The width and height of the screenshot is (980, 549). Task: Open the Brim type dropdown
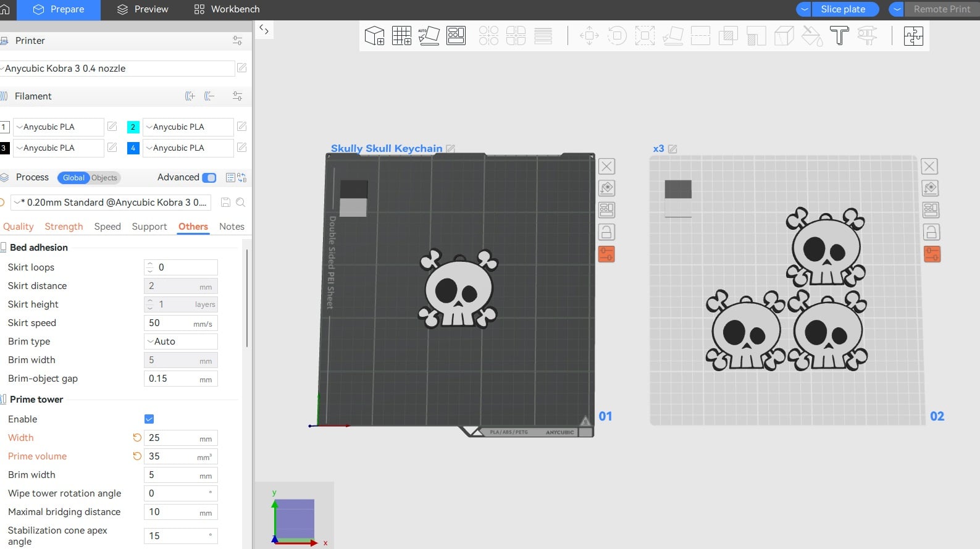pyautogui.click(x=181, y=342)
